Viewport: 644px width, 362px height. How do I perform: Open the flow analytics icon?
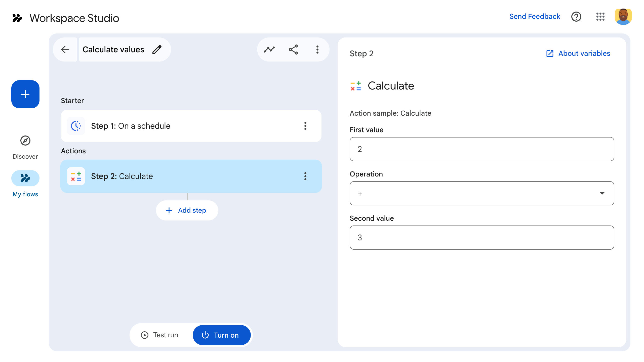pos(269,50)
